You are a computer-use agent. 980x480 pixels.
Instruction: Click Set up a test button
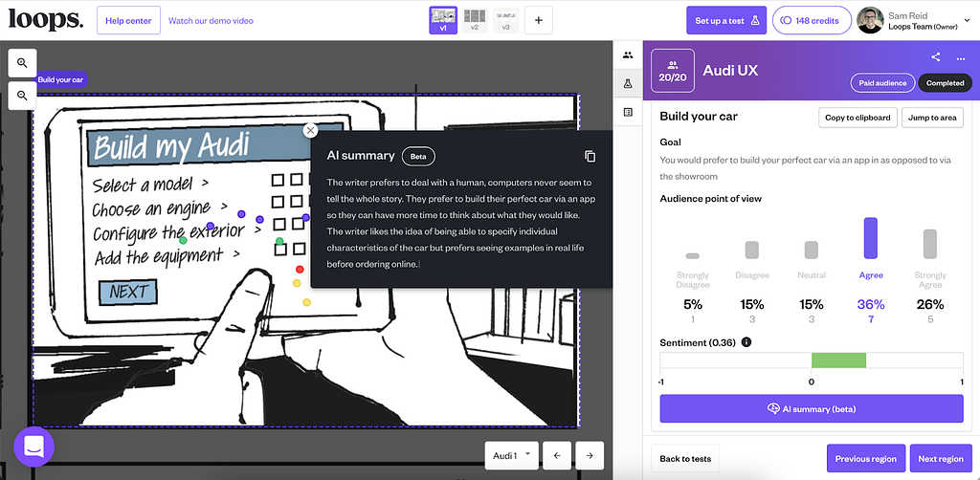pos(726,21)
